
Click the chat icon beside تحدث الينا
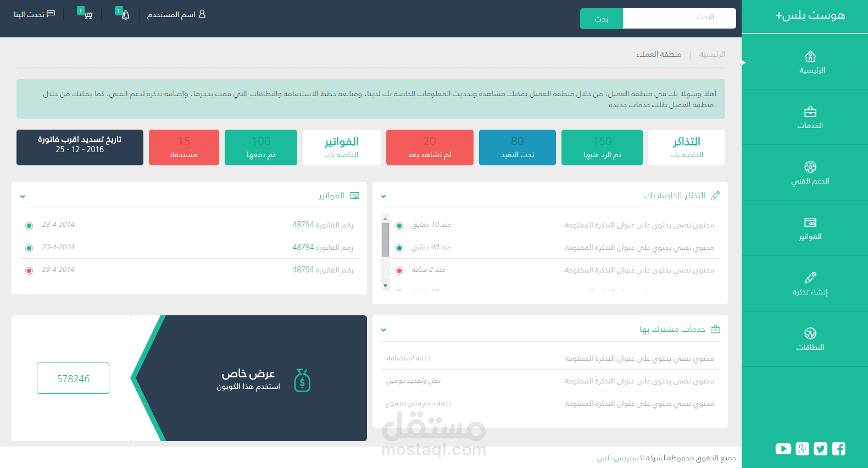[x=51, y=14]
